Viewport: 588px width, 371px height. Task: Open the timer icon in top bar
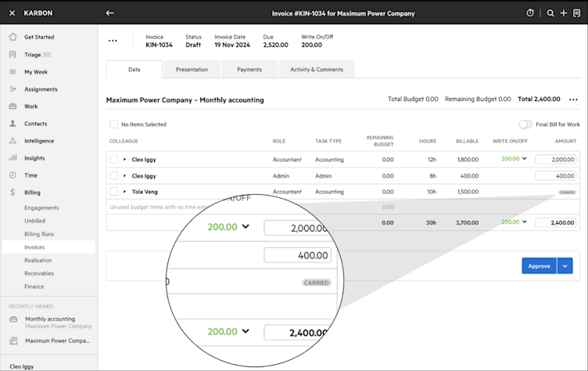pyautogui.click(x=530, y=13)
